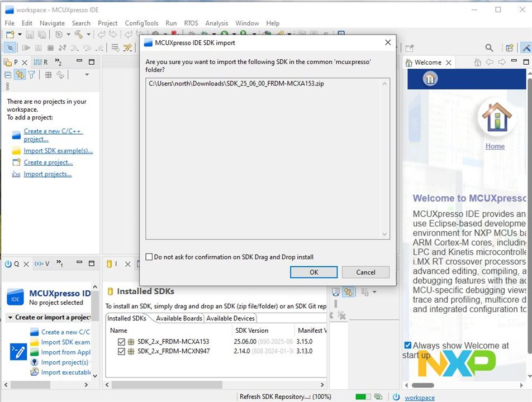
Task: Click the Skip All Breakpoints icon
Action: [10, 48]
